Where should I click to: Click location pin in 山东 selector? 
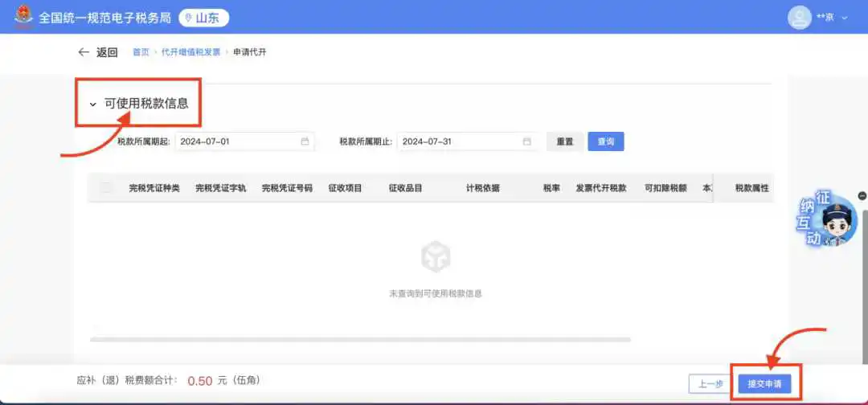188,18
